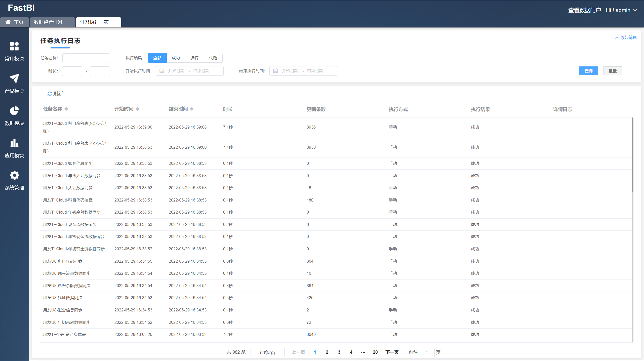
Task: Click the table vertical scrollbar
Action: [x=633, y=155]
